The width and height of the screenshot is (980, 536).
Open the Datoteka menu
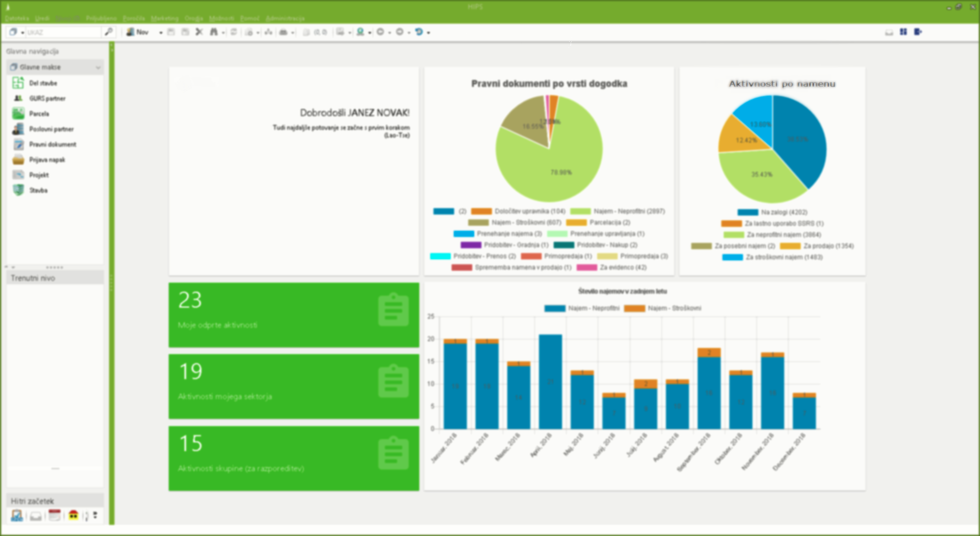coord(17,18)
